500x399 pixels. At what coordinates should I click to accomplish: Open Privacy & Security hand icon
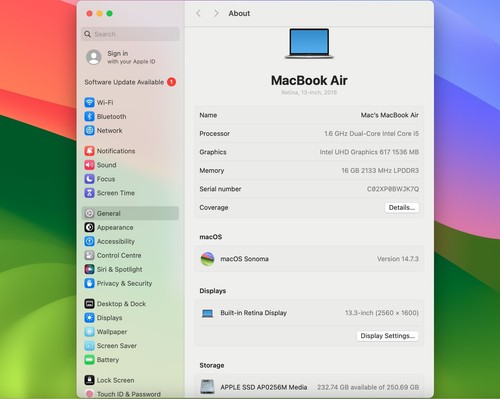[89, 283]
